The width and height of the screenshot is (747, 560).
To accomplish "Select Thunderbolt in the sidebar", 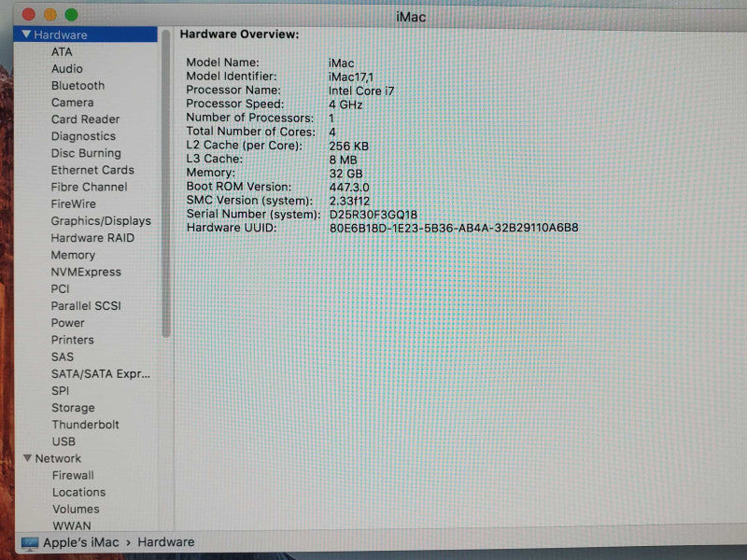I will coord(86,425).
